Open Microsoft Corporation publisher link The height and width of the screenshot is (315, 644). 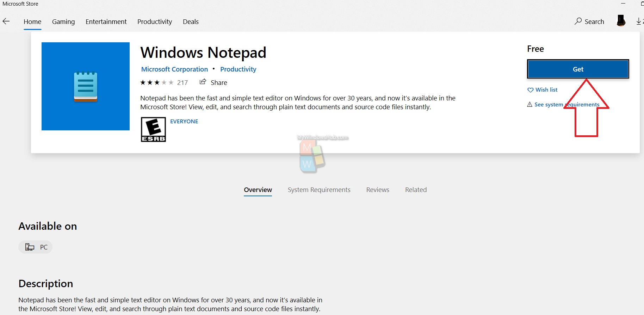pyautogui.click(x=175, y=69)
